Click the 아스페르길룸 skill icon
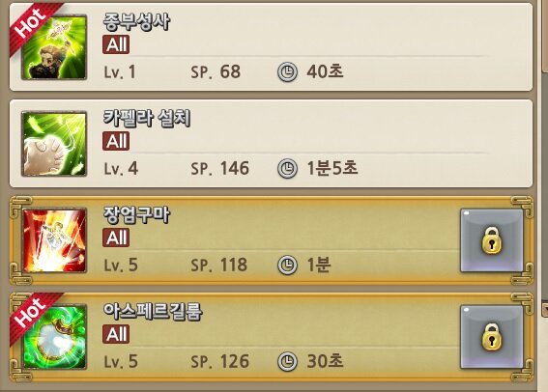This screenshot has height=392, width=548. [x=54, y=337]
